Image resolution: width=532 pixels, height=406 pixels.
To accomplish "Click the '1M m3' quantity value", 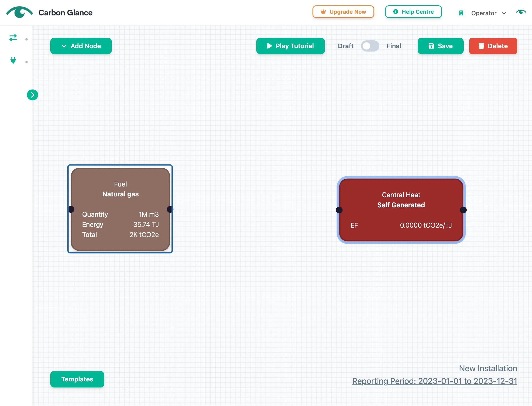I will click(x=149, y=214).
